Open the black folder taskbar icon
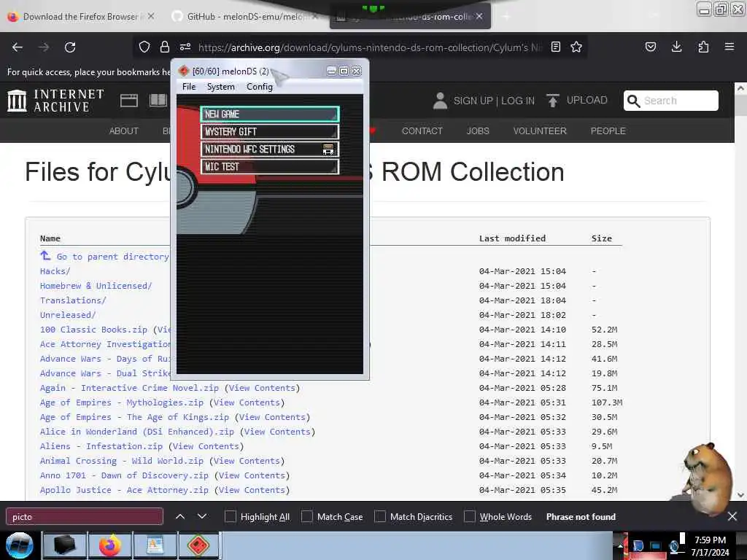This screenshot has width=747, height=560. 65,545
